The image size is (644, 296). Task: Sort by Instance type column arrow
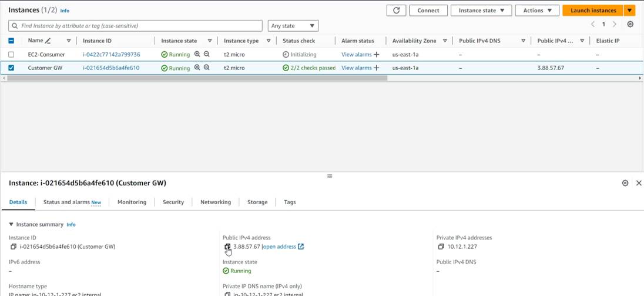pos(269,41)
